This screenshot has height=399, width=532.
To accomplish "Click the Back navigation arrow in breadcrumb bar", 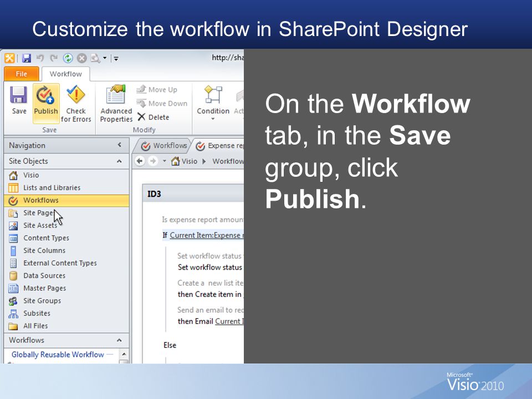I will tap(140, 161).
